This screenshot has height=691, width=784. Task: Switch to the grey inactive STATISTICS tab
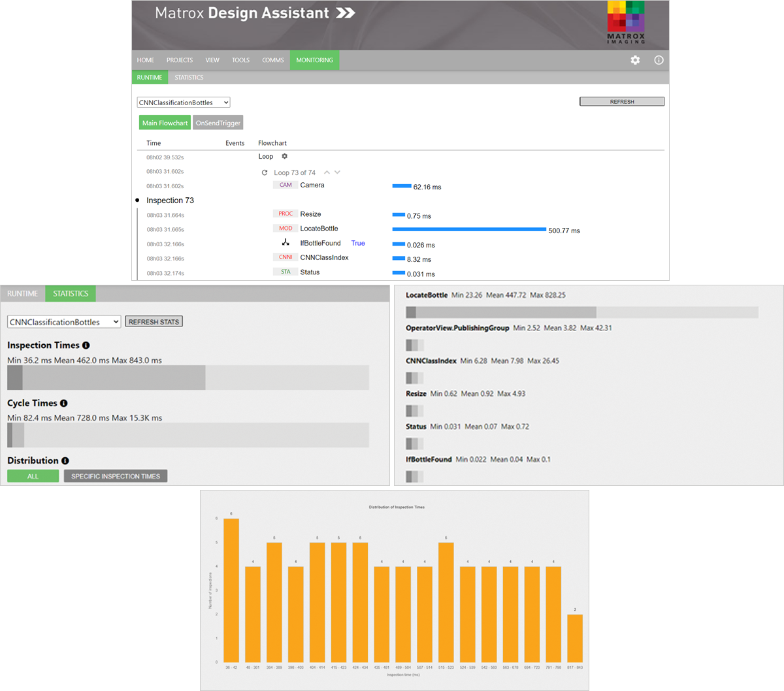pos(189,77)
